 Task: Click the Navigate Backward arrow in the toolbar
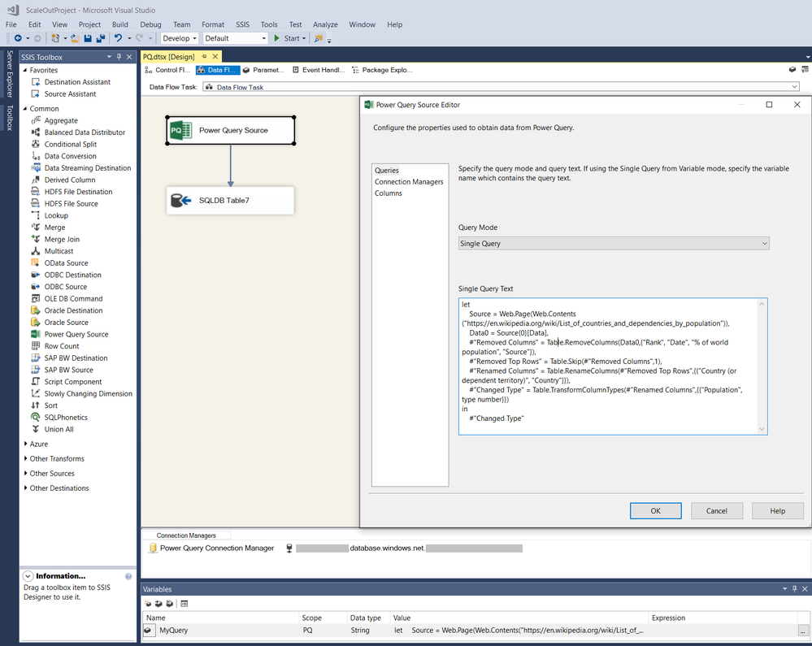[18, 38]
